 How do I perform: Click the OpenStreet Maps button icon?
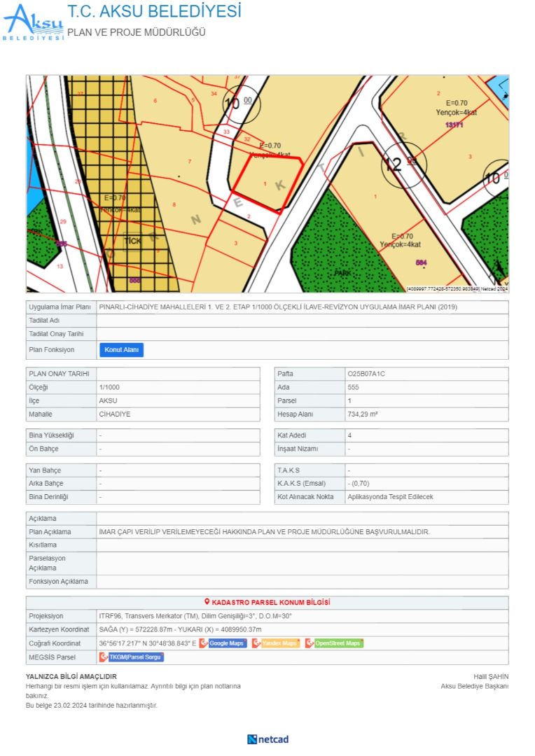coord(310,643)
